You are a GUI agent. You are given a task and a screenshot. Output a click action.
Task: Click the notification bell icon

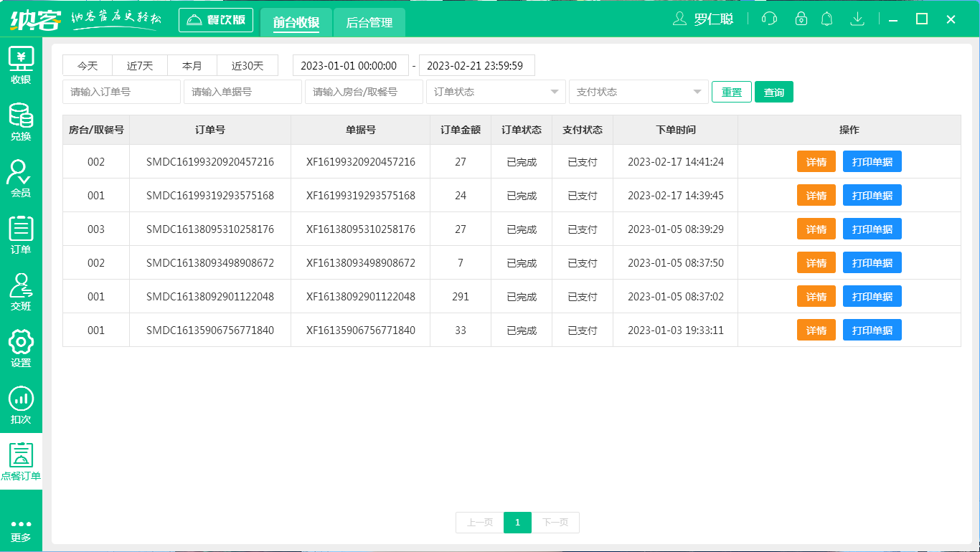(x=827, y=19)
